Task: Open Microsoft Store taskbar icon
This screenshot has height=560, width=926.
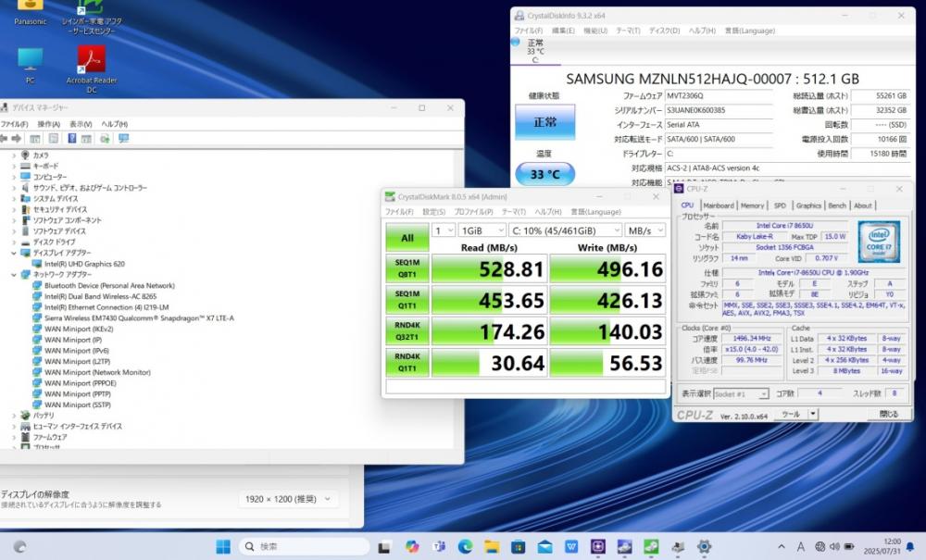Action: click(x=518, y=547)
